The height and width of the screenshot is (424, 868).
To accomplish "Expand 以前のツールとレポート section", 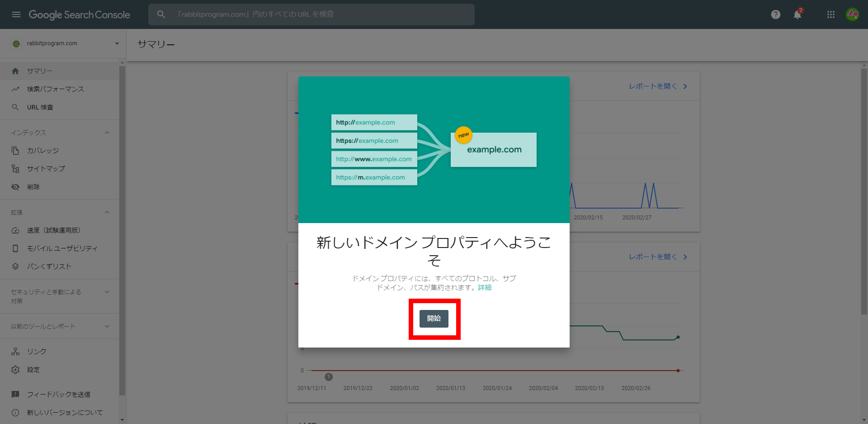I will point(107,326).
